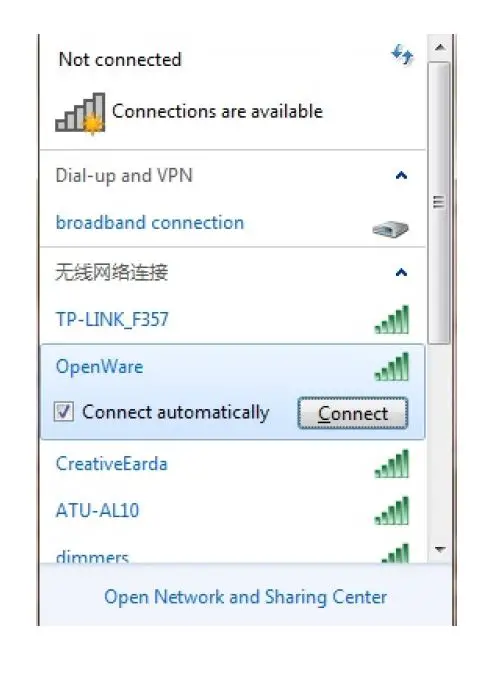
Task: Click the TP-LINK_F357 signal strength bars
Action: click(x=392, y=319)
